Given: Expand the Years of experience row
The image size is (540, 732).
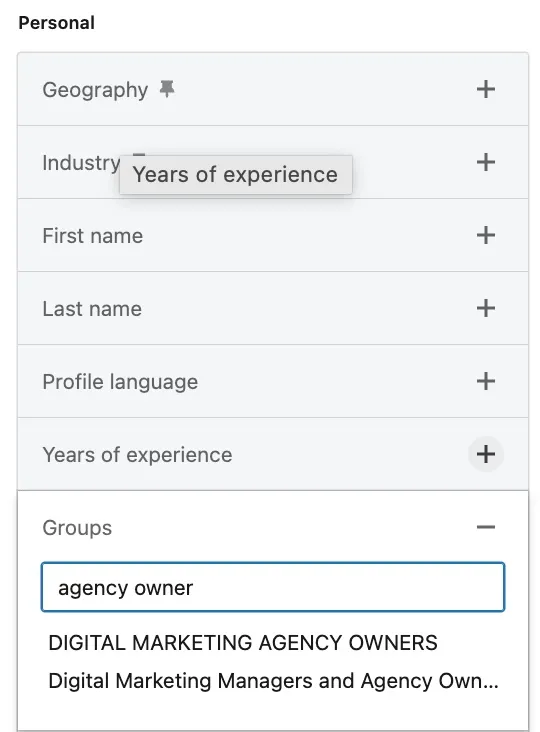Looking at the screenshot, I should (273, 454).
